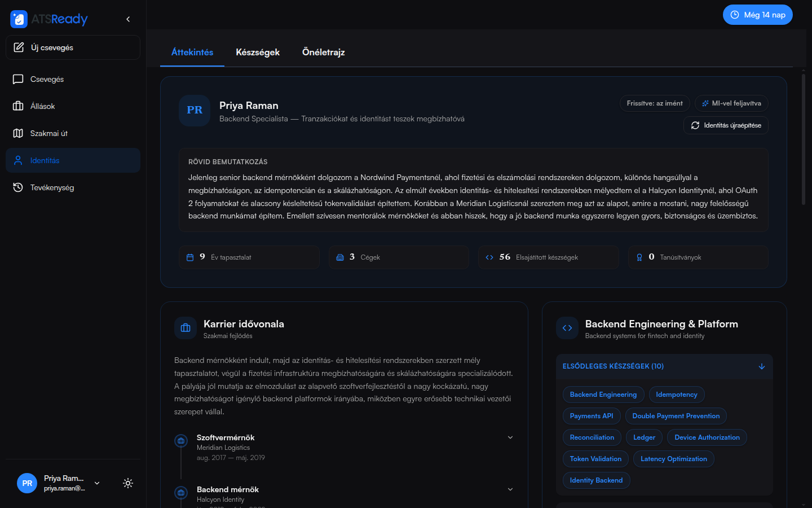
Task: Click the MI-vel feljavítva badge
Action: 731,103
